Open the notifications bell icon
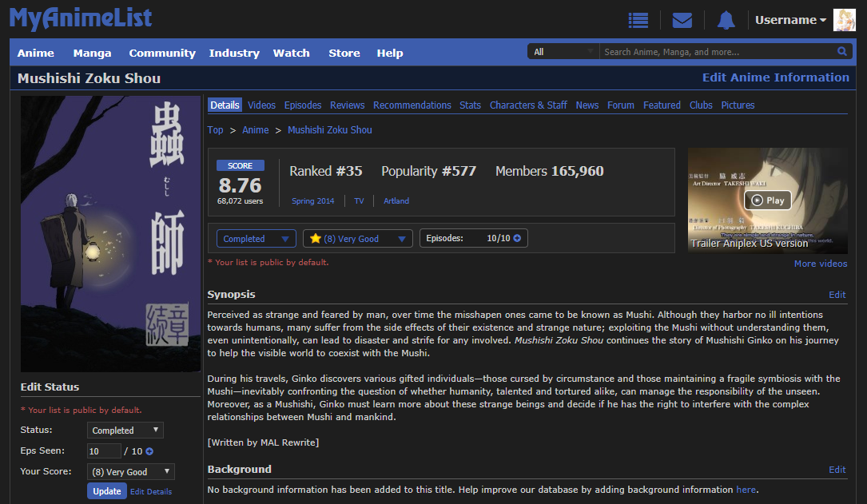This screenshot has width=867, height=504. [726, 21]
